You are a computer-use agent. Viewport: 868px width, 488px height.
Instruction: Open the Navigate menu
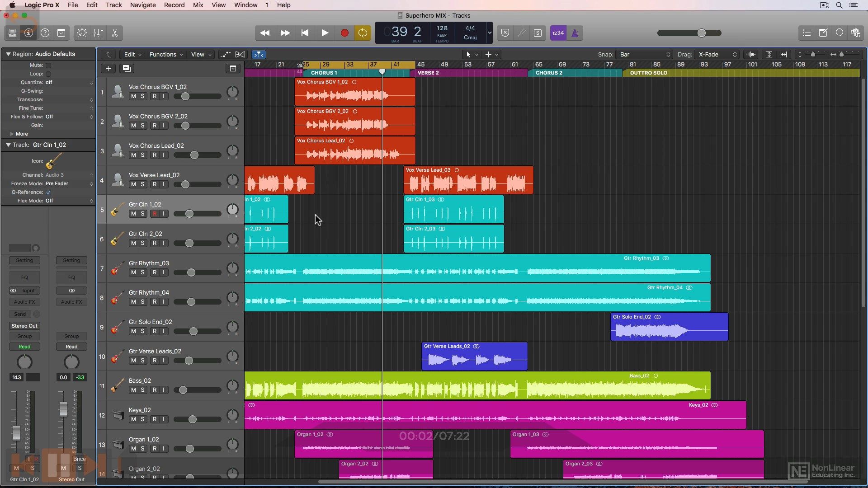click(x=143, y=5)
